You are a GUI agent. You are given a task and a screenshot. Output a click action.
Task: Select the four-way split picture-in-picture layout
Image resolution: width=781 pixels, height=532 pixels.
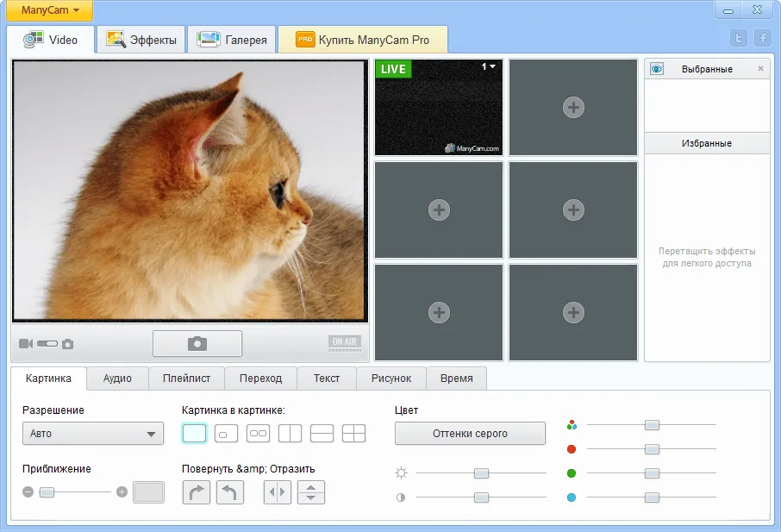click(353, 434)
